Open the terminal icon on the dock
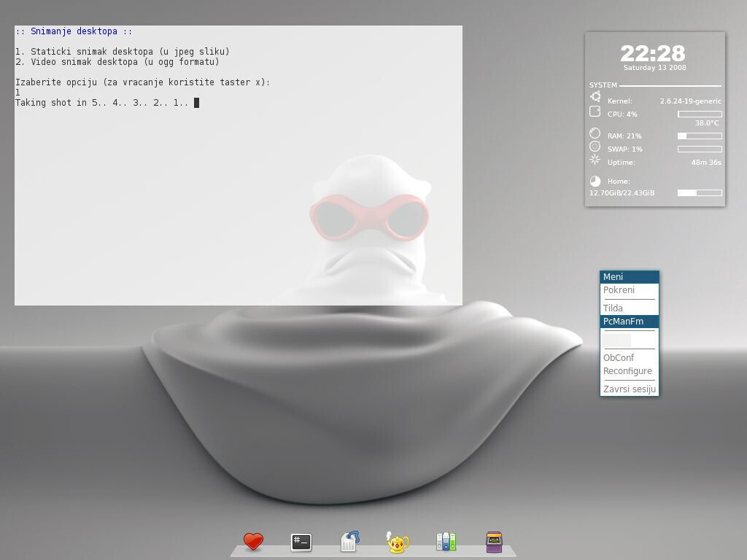This screenshot has height=560, width=747. pos(301,541)
